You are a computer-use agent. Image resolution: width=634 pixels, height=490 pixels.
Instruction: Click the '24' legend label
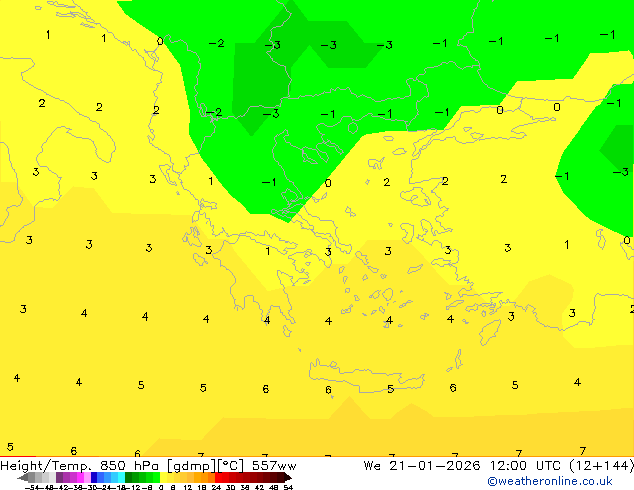216,487
